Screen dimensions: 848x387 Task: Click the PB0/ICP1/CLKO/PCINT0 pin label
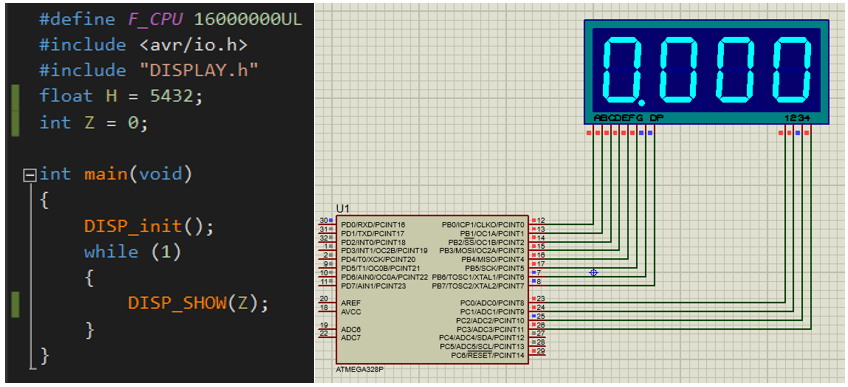tap(483, 224)
